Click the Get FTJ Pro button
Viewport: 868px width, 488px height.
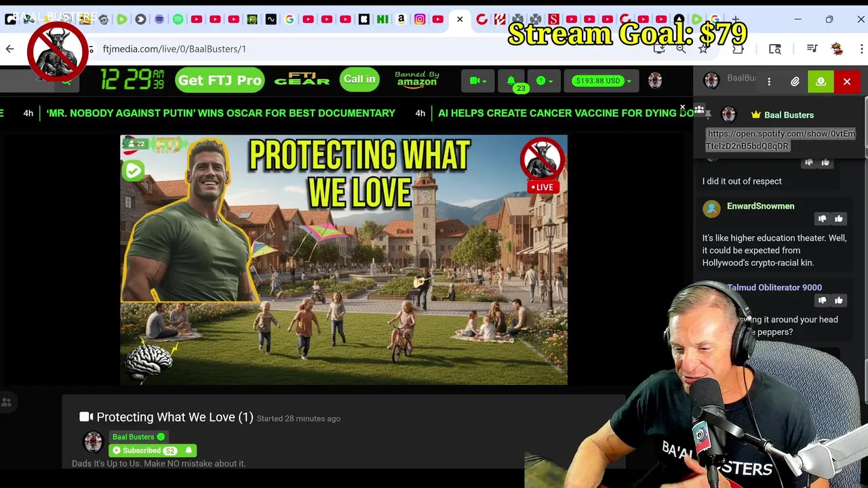point(220,80)
